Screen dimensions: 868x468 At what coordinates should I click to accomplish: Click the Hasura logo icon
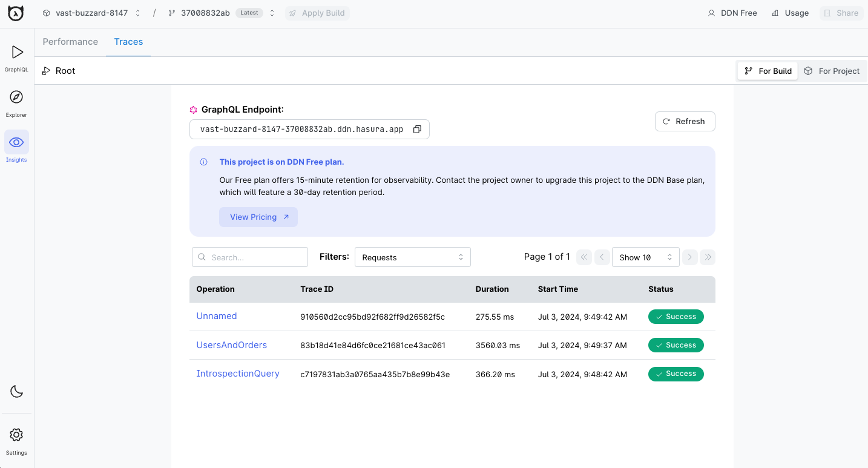[16, 13]
